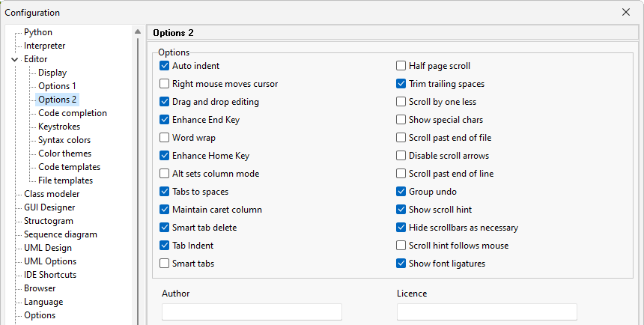Click the tree scroll up arrow
Image resolution: width=644 pixels, height=325 pixels.
pyautogui.click(x=138, y=31)
